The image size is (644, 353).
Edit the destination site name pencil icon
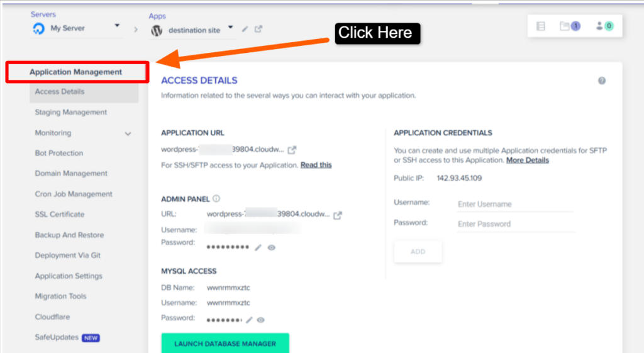tap(245, 29)
